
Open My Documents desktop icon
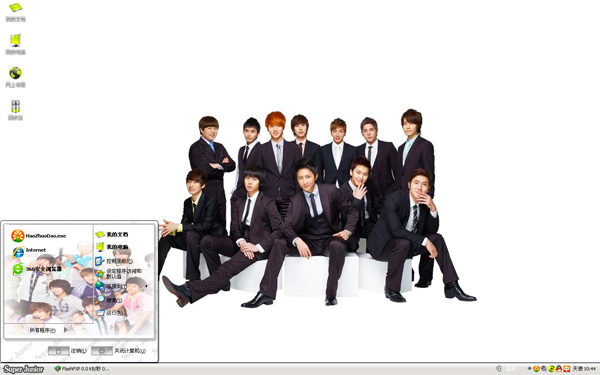click(x=15, y=12)
